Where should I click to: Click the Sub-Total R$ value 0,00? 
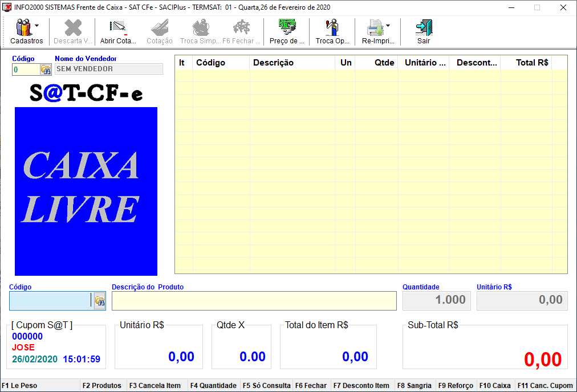click(543, 360)
